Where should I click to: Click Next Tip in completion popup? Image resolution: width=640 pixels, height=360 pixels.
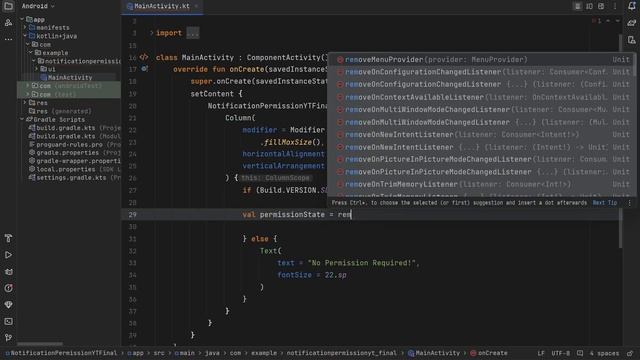tap(604, 203)
